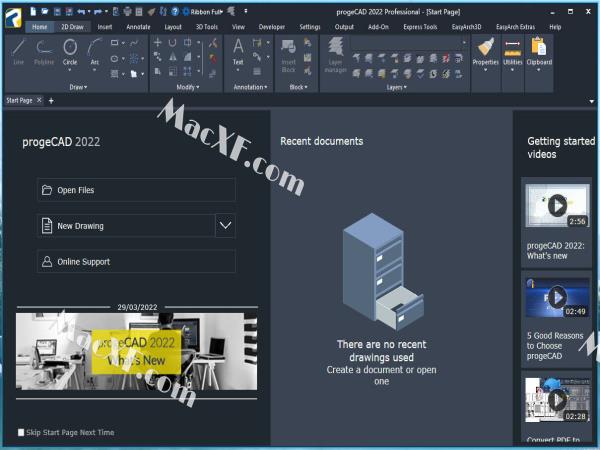This screenshot has width=600, height=450.
Task: Add a new tab with plus button
Action: pyautogui.click(x=51, y=101)
